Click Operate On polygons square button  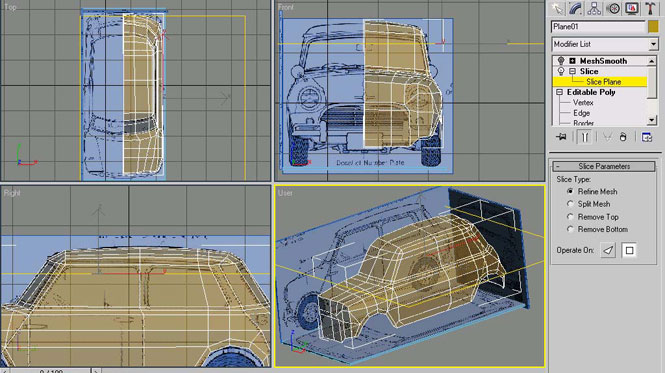click(629, 250)
